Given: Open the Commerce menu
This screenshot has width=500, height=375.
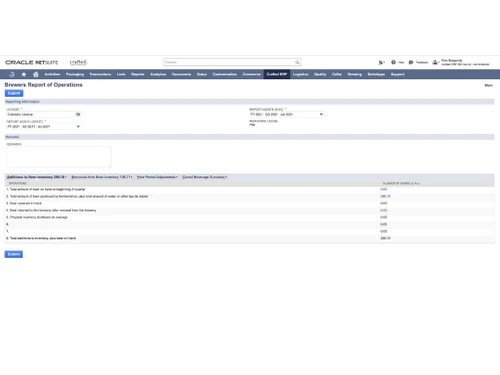Looking at the screenshot, I should 252,74.
